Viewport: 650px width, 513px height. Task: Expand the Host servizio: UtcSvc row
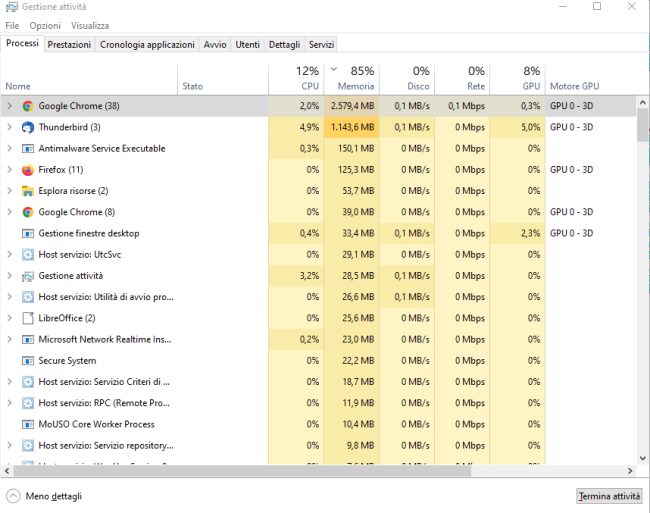(x=10, y=254)
